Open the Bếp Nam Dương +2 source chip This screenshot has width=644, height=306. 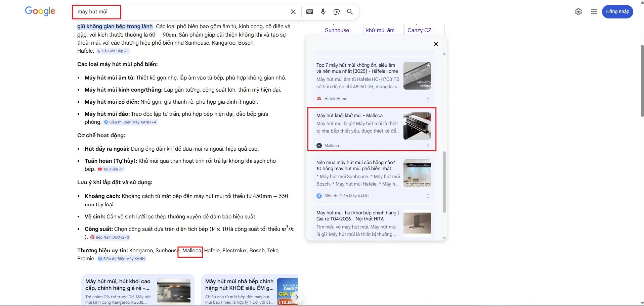coord(110,237)
